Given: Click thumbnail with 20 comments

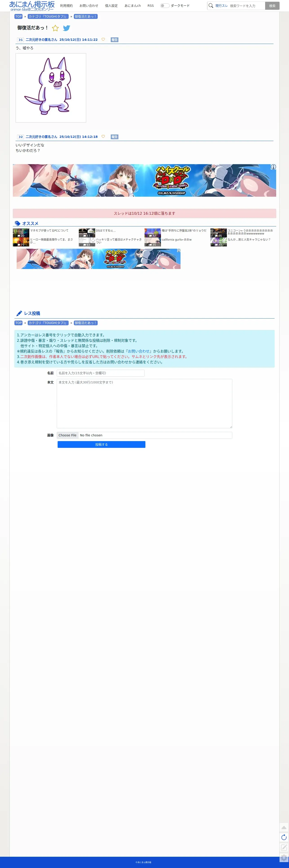Looking at the screenshot, I should 21,233.
